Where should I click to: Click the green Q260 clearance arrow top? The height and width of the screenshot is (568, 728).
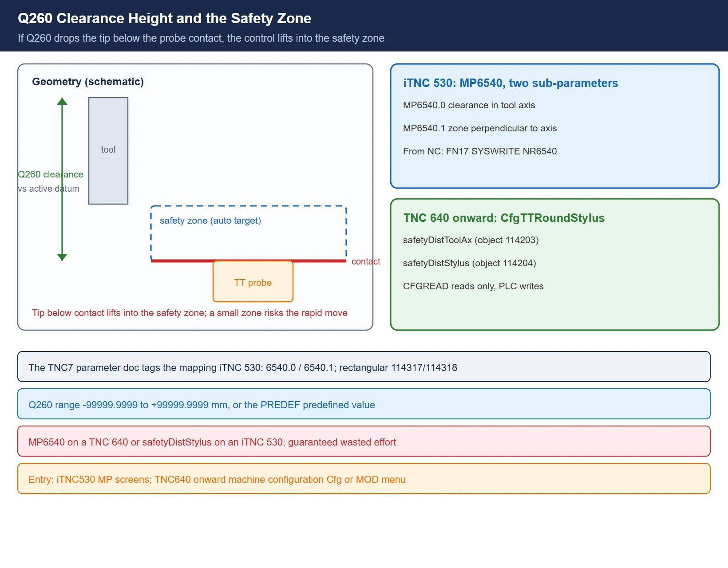(x=62, y=102)
